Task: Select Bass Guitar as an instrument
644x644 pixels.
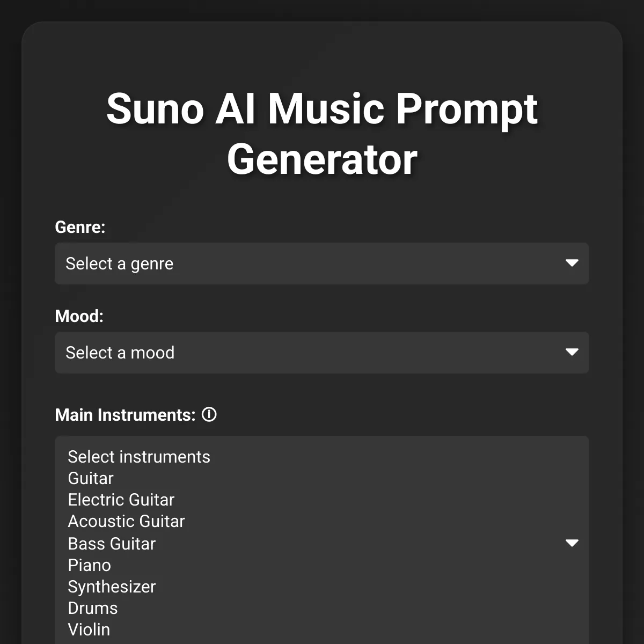Action: click(111, 543)
